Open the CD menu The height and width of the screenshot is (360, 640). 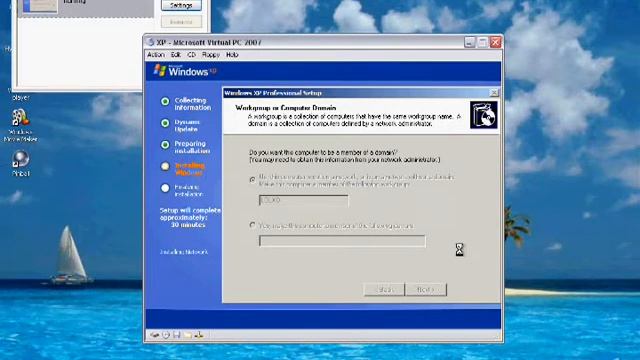tap(191, 55)
